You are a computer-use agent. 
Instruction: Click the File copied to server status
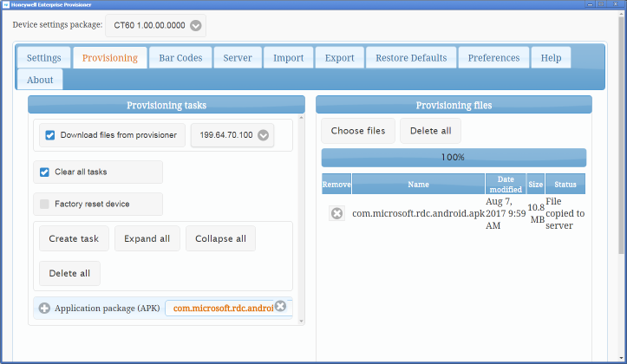pos(565,213)
